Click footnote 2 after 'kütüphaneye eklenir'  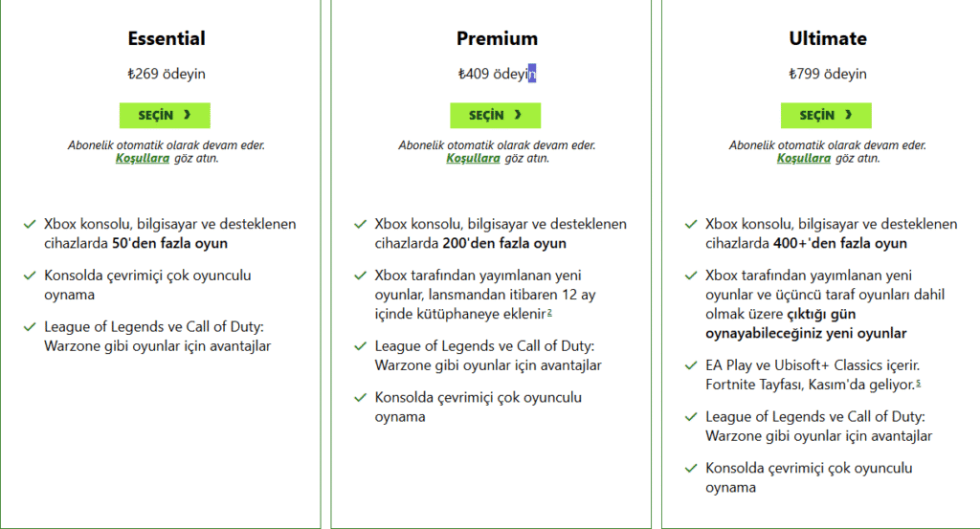pos(550,313)
